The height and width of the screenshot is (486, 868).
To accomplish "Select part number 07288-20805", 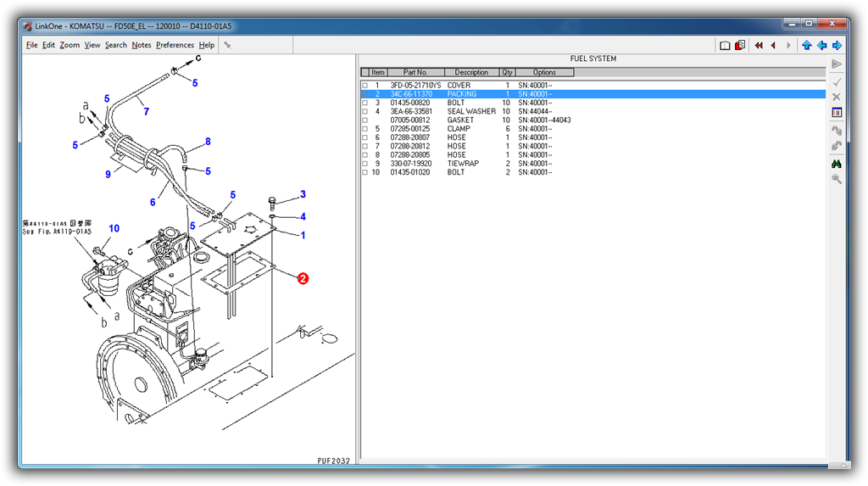I will pyautogui.click(x=410, y=155).
